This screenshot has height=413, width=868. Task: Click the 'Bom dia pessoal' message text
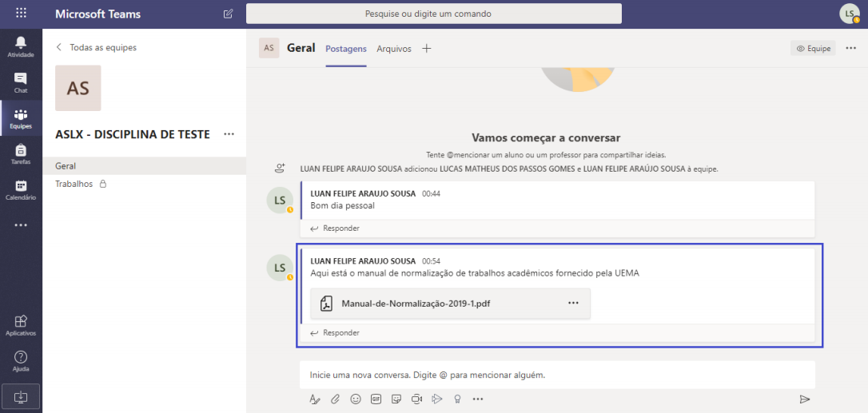343,206
